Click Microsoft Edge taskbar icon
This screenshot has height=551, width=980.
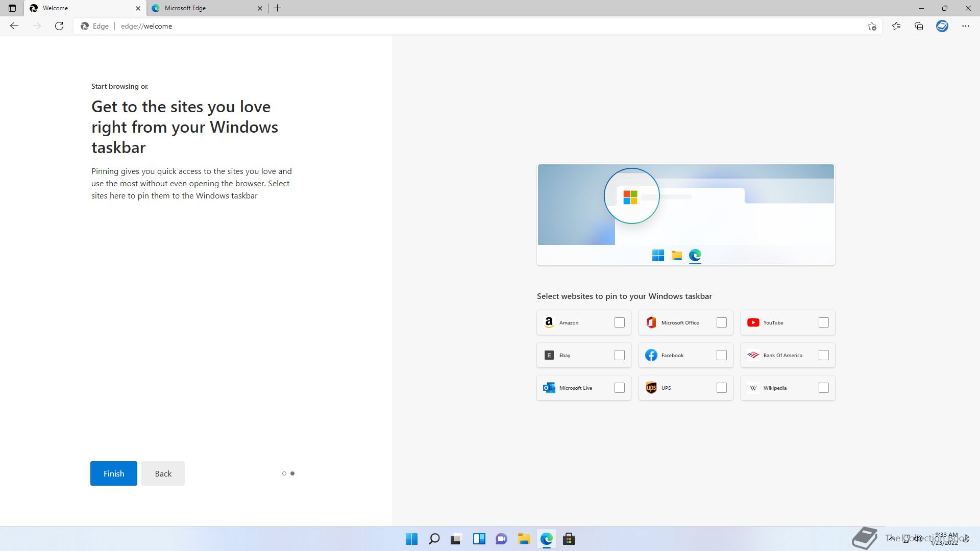pos(547,539)
